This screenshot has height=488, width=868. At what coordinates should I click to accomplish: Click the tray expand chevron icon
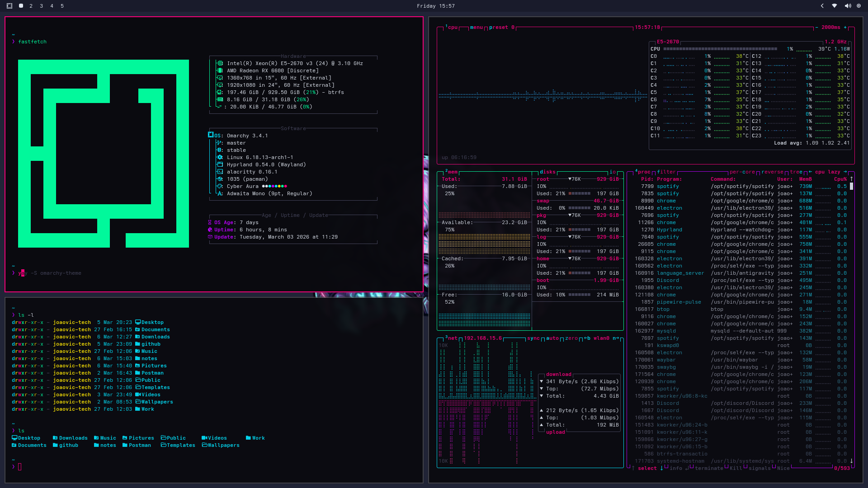822,6
